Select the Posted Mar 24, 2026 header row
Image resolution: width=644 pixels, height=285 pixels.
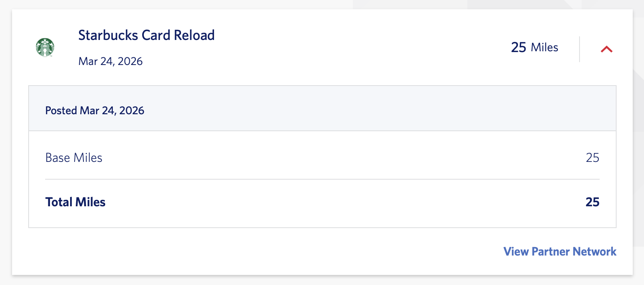[x=95, y=110]
